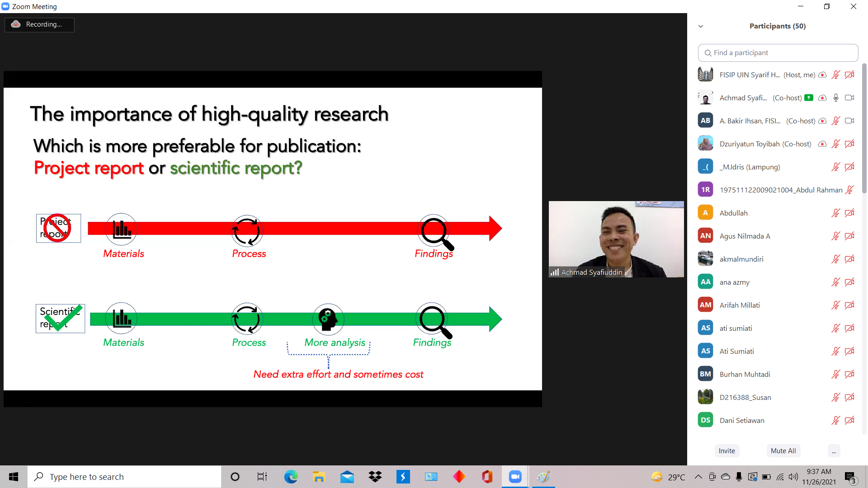Click muted mic icon for akmalmundiri
The width and height of the screenshot is (868, 488).
pyautogui.click(x=835, y=259)
